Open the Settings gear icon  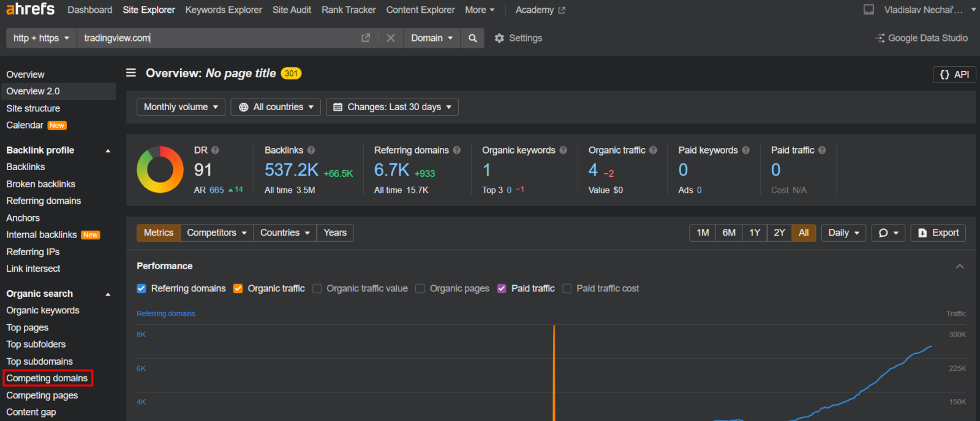pos(499,38)
